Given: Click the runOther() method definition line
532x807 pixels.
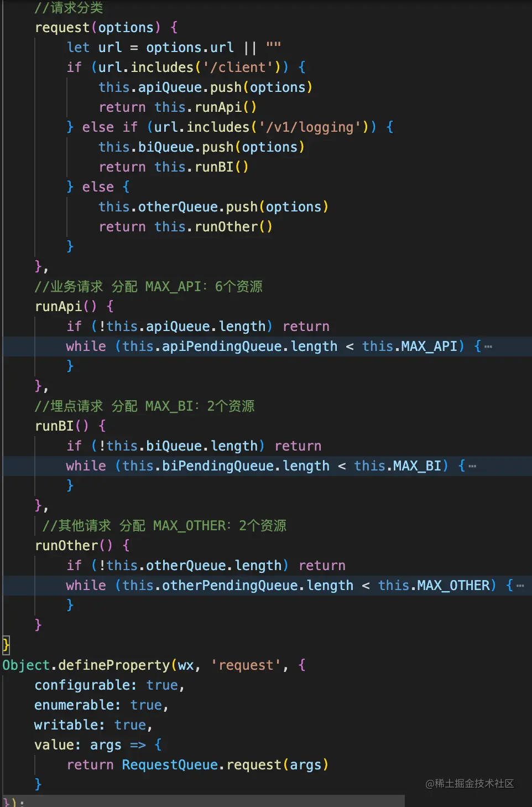Looking at the screenshot, I should (x=82, y=546).
